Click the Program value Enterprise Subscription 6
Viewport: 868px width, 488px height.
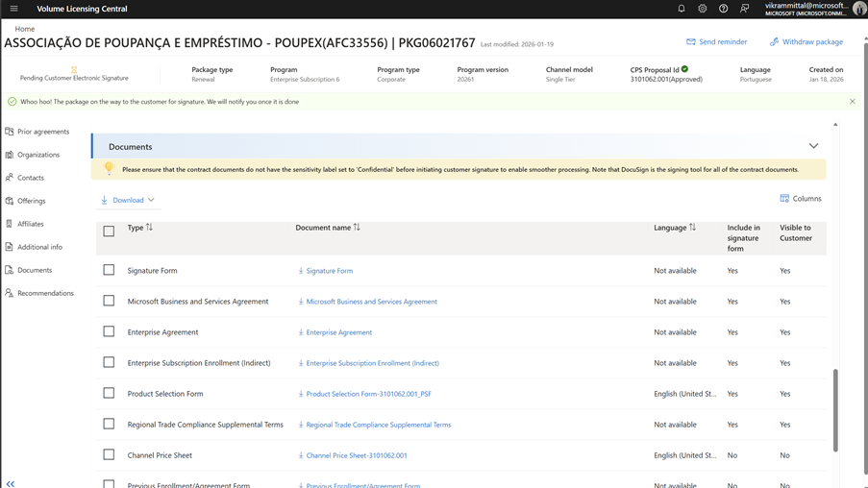pyautogui.click(x=305, y=79)
